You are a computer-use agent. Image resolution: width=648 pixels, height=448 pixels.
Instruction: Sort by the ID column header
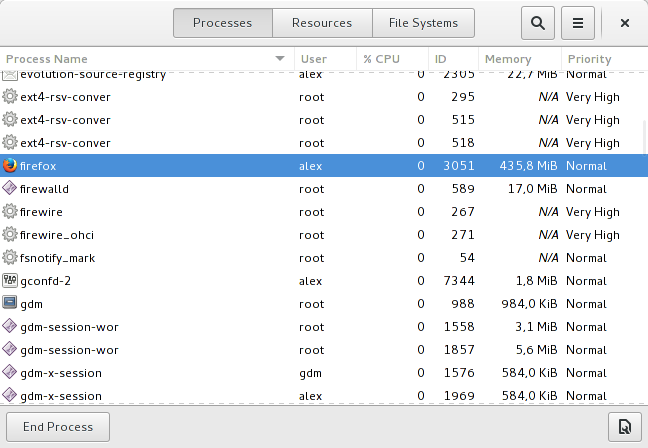[453, 59]
